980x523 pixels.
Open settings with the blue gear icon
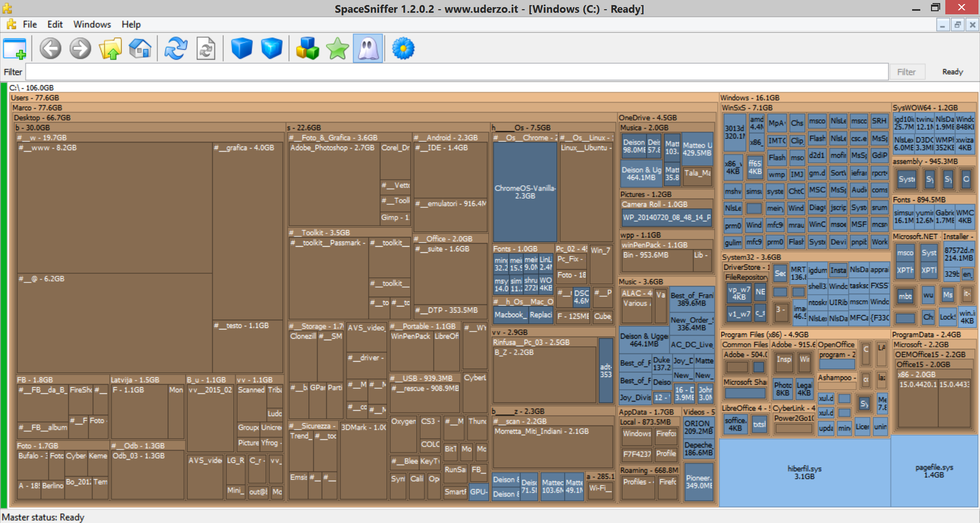tap(403, 49)
